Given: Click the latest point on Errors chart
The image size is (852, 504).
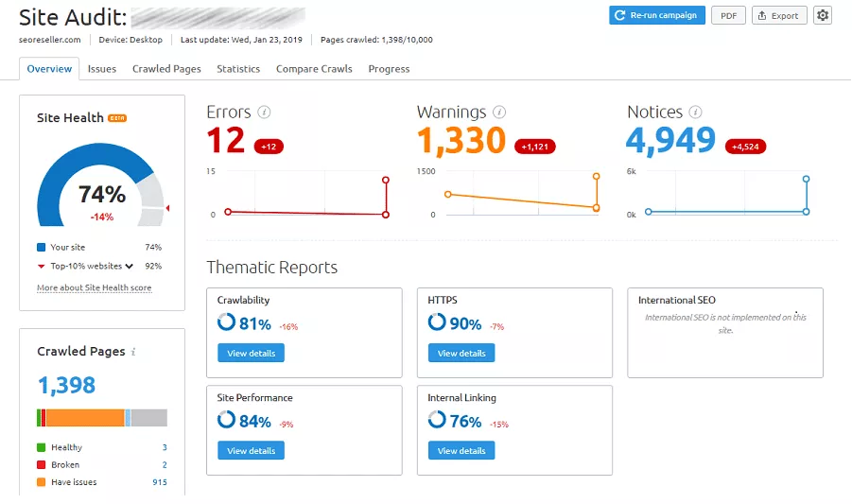Looking at the screenshot, I should click(x=386, y=180).
